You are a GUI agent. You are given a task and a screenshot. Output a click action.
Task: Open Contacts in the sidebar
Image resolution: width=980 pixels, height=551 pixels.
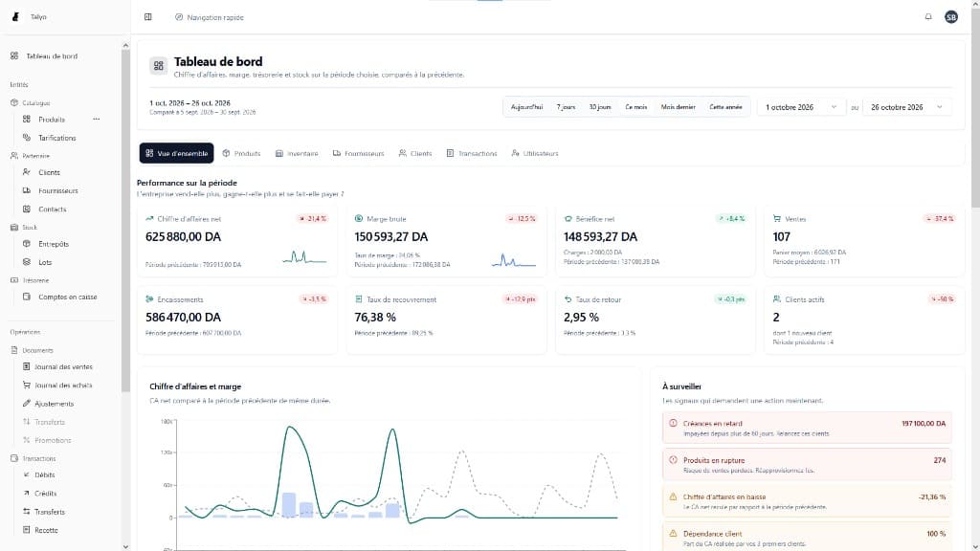point(52,209)
